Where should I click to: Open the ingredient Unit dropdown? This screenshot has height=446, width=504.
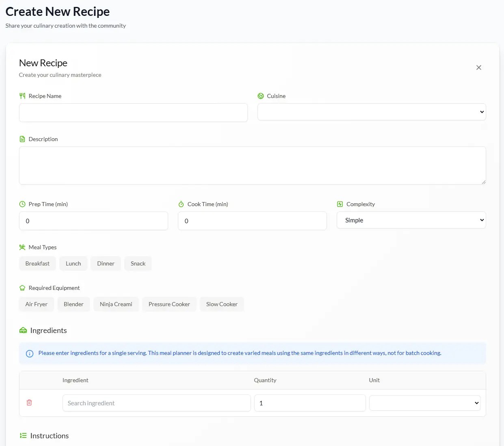424,403
